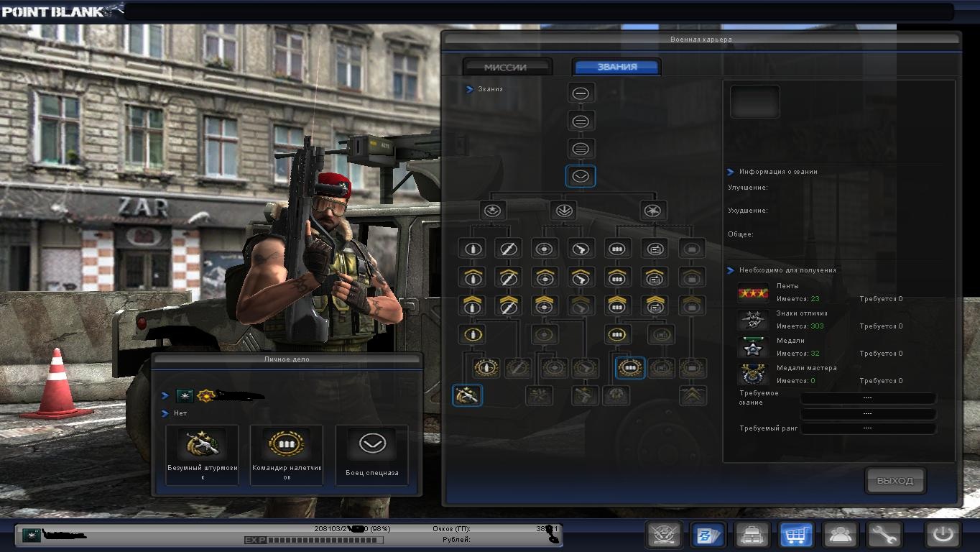This screenshot has height=552, width=980.
Task: Click the text Имеется: 303
Action: tap(800, 326)
